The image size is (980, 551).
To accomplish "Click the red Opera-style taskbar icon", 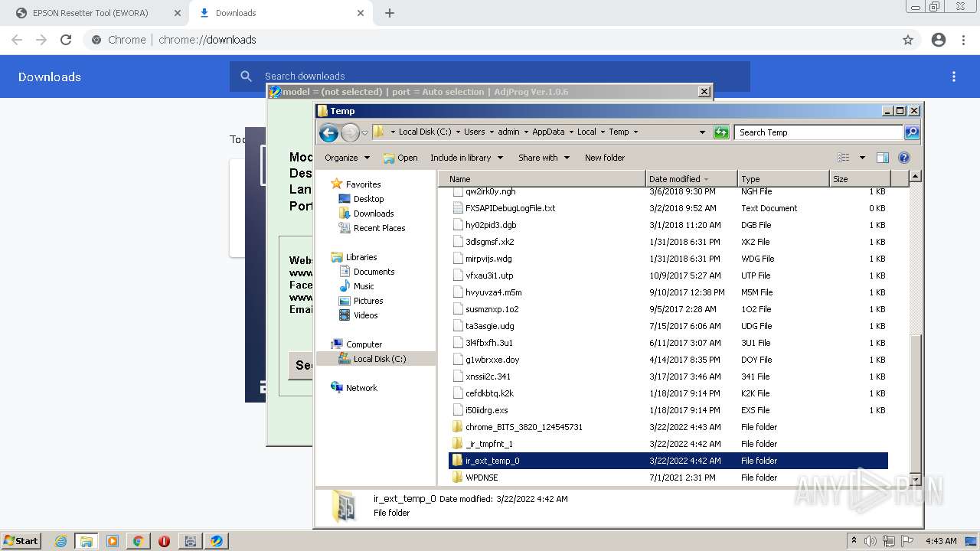I will pyautogui.click(x=164, y=541).
